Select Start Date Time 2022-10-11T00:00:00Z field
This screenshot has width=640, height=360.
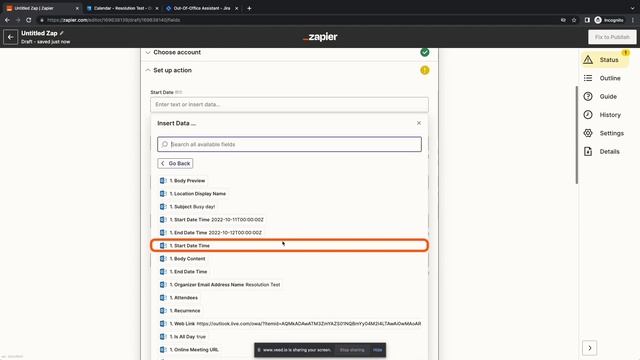(212, 220)
